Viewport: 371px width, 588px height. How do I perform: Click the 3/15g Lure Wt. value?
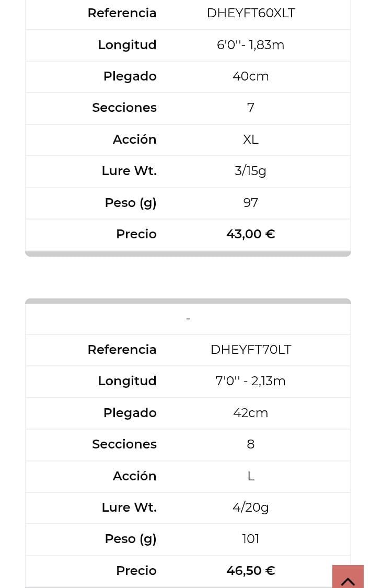click(x=251, y=171)
